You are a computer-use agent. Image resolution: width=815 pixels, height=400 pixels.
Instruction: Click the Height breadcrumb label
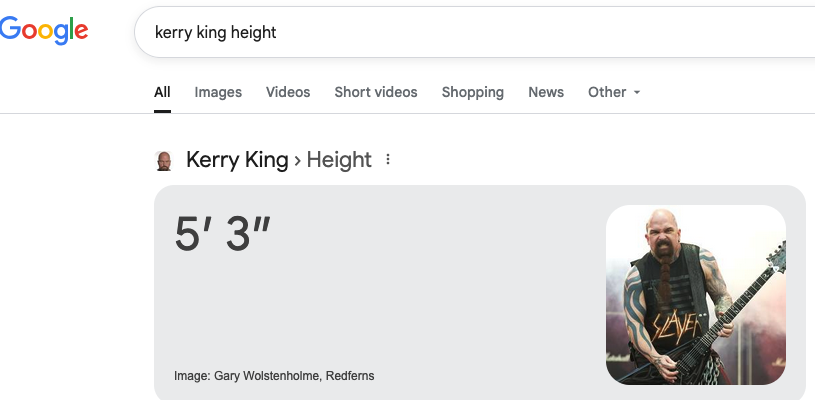click(x=339, y=159)
